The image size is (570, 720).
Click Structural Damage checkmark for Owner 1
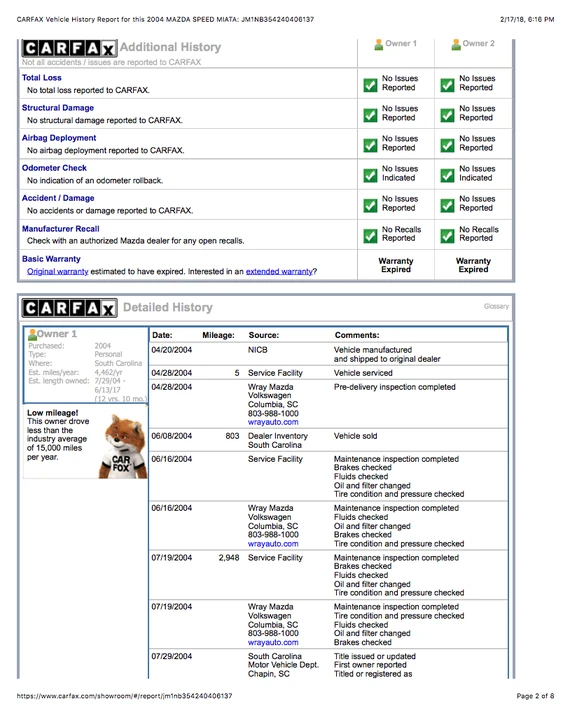370,115
